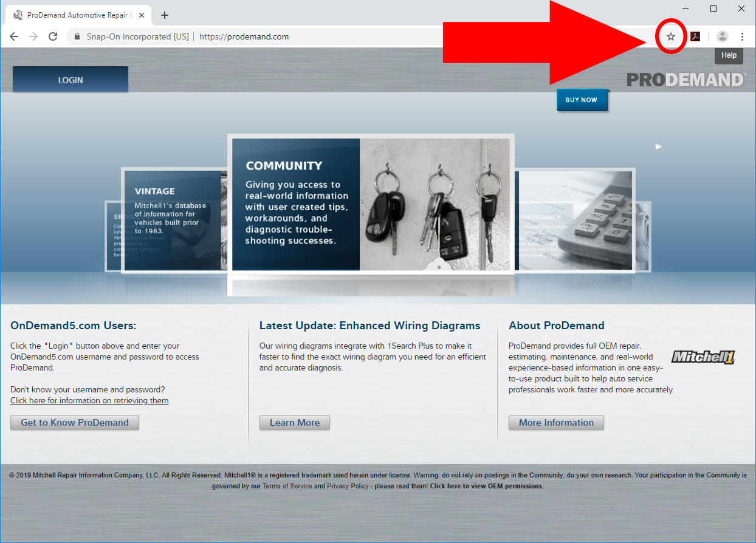
Task: Click the bookmark star icon
Action: [x=671, y=36]
